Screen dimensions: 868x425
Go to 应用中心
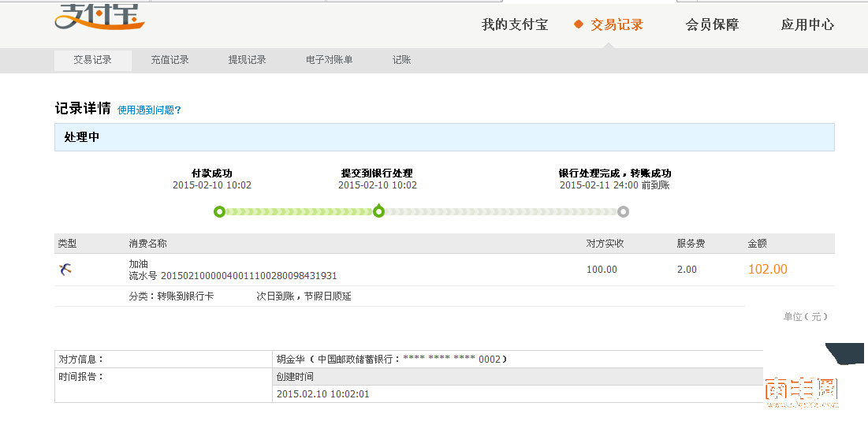[x=807, y=24]
